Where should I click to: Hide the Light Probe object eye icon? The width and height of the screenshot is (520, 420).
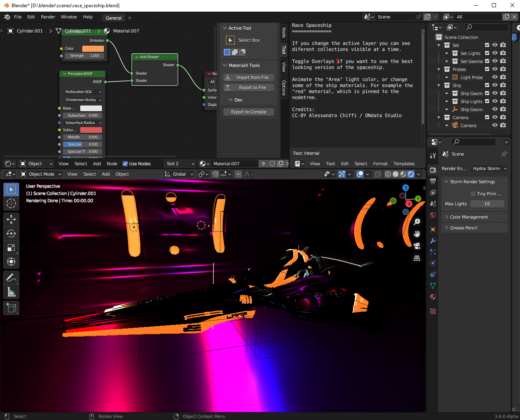(x=495, y=77)
